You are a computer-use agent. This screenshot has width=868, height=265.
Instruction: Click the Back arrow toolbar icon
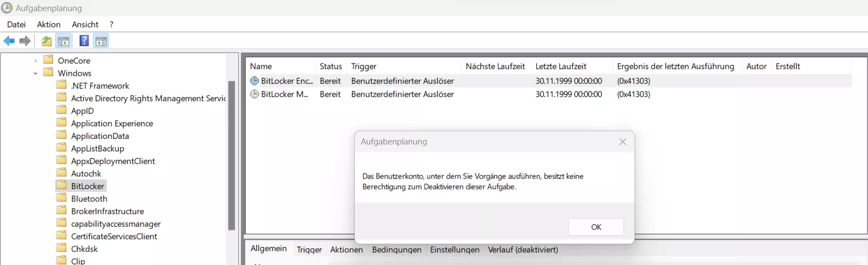point(9,41)
